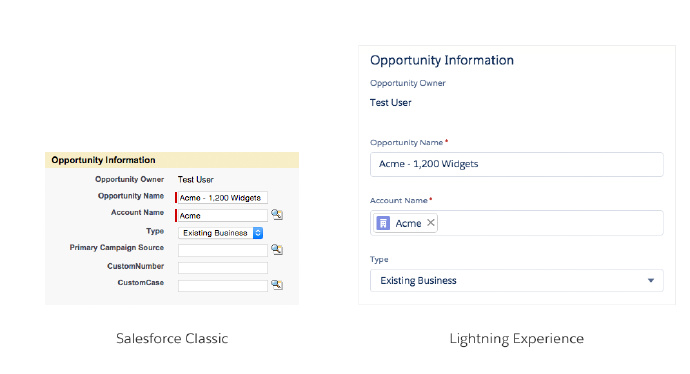The height and width of the screenshot is (374, 690).
Task: Open CustomCase lookup magnifier icon
Action: point(277,285)
